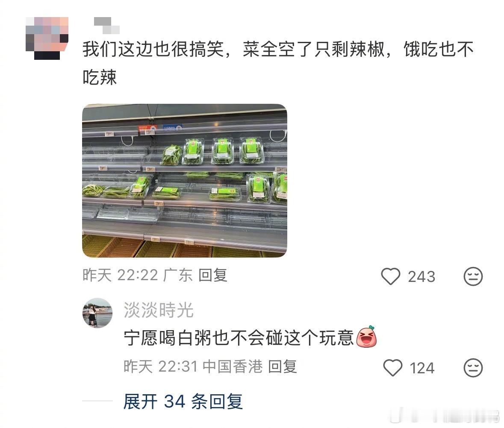504x428 pixels.
Task: Open the username 淡淡時光
Action: point(159,310)
